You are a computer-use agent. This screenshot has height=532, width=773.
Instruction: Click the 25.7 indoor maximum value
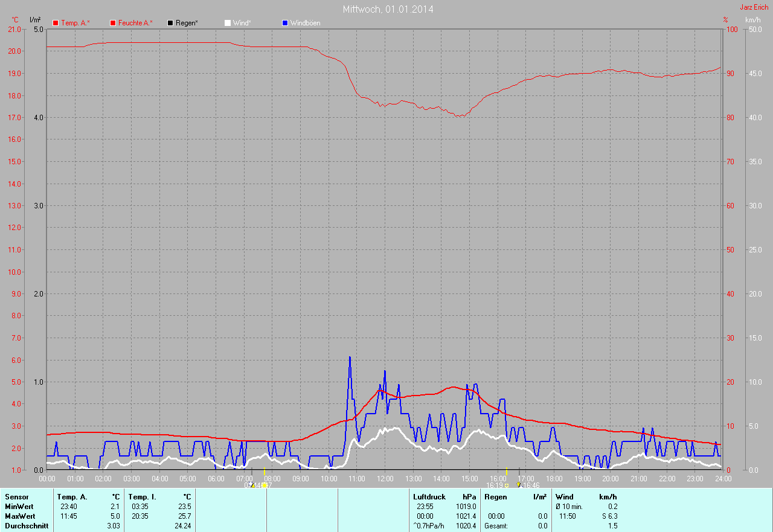(x=184, y=516)
